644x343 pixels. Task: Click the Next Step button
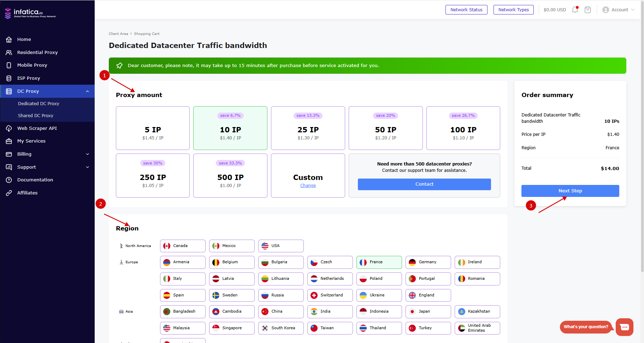[x=570, y=191]
